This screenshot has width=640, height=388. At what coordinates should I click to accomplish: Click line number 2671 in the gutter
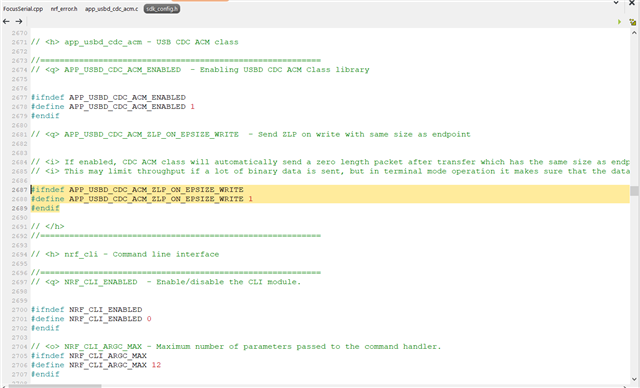click(19, 42)
